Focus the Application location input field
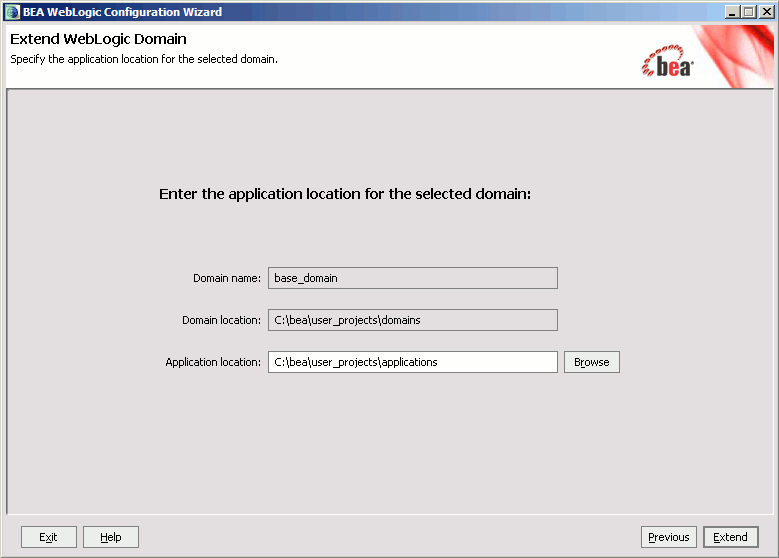779x558 pixels. (x=412, y=362)
